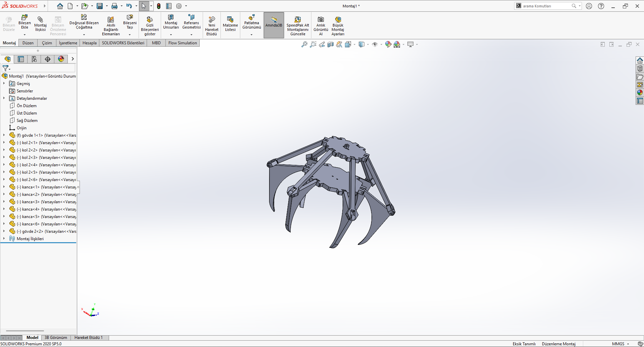Viewport: 644px width, 347px height.
Task: Toggle the Anında3B Instant3D button
Action: [x=274, y=25]
